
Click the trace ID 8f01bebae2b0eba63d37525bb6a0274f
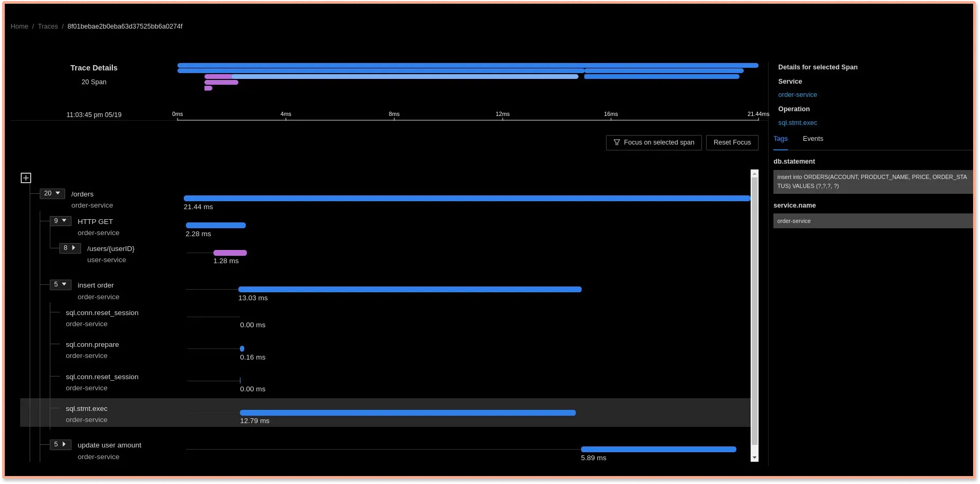(125, 26)
